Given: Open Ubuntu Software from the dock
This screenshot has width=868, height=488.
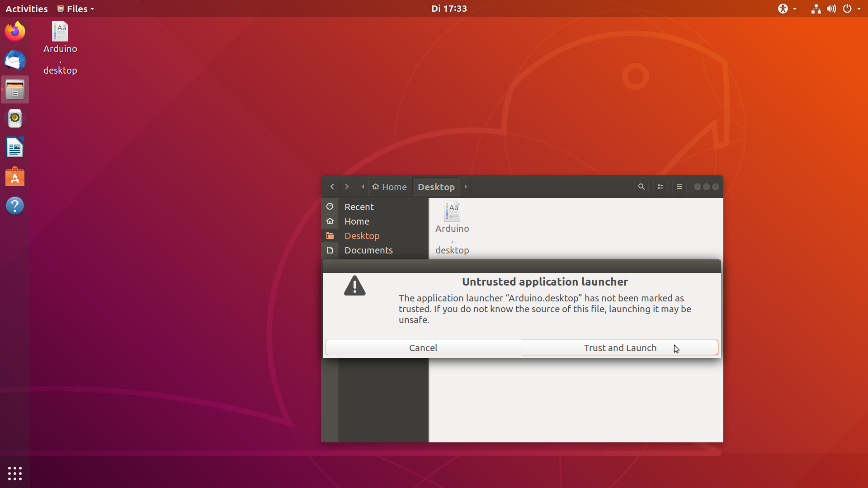Looking at the screenshot, I should [x=15, y=177].
